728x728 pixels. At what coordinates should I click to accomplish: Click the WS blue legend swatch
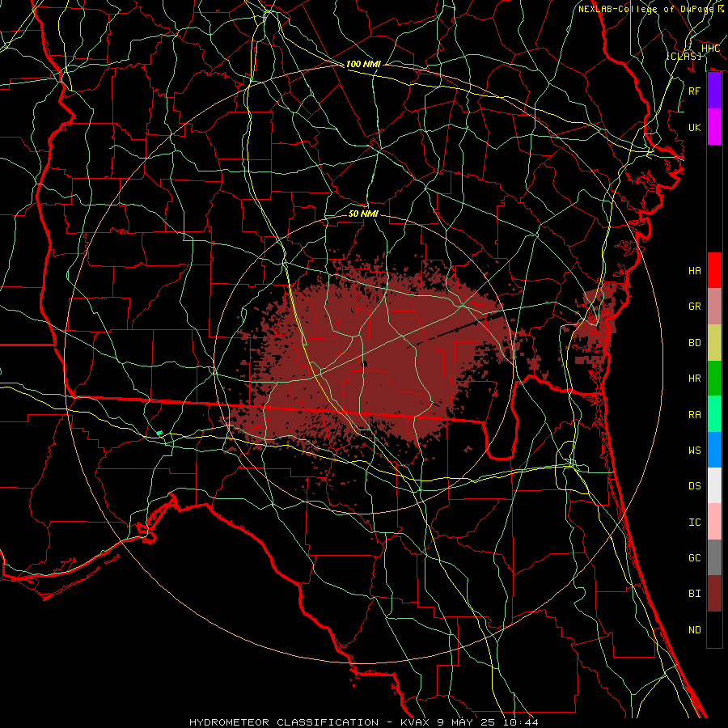coord(714,450)
